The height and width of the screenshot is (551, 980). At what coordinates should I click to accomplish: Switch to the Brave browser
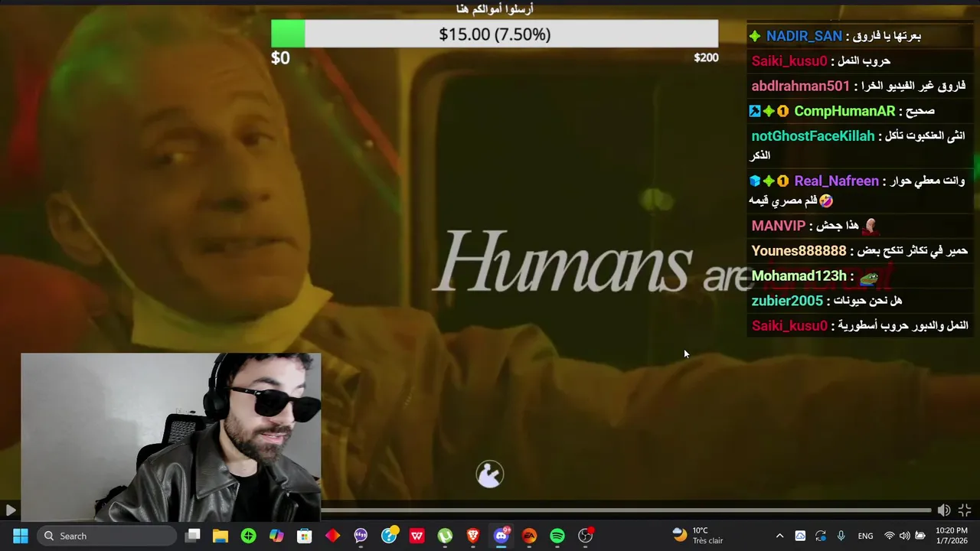(473, 536)
